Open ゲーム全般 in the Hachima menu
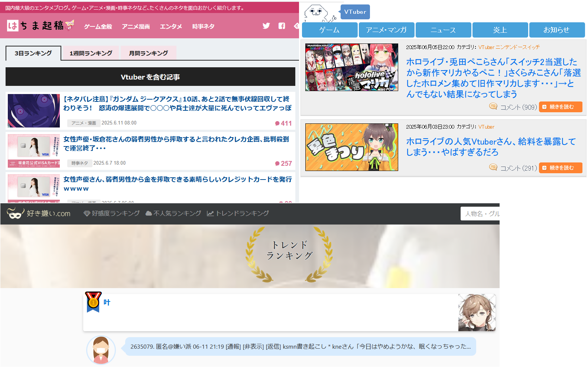 [98, 26]
